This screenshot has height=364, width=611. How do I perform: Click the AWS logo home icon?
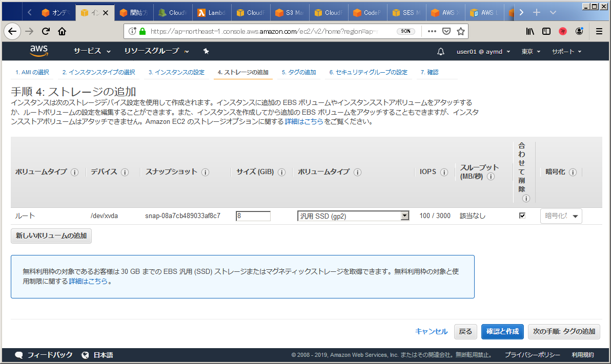point(39,51)
